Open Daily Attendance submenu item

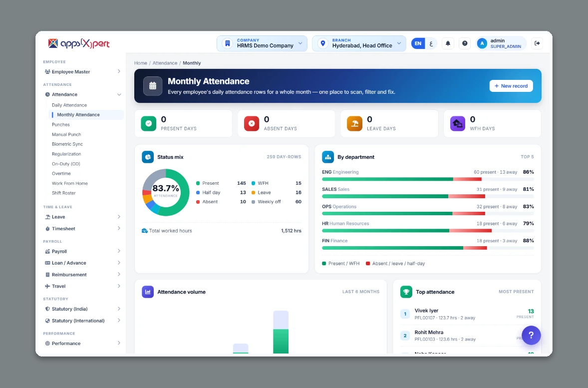pos(69,105)
